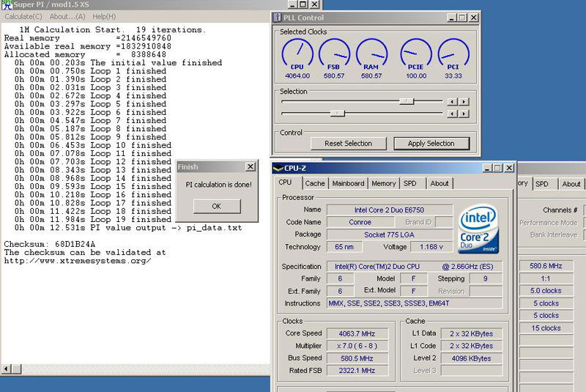This screenshot has height=392, width=586.
Task: Click the RAM clock gauge
Action: 371,54
